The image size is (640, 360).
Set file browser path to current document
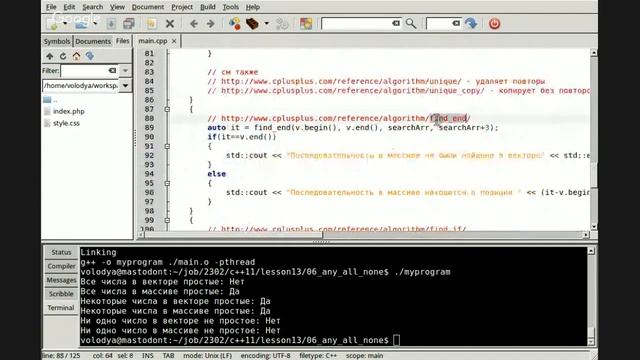(90, 56)
